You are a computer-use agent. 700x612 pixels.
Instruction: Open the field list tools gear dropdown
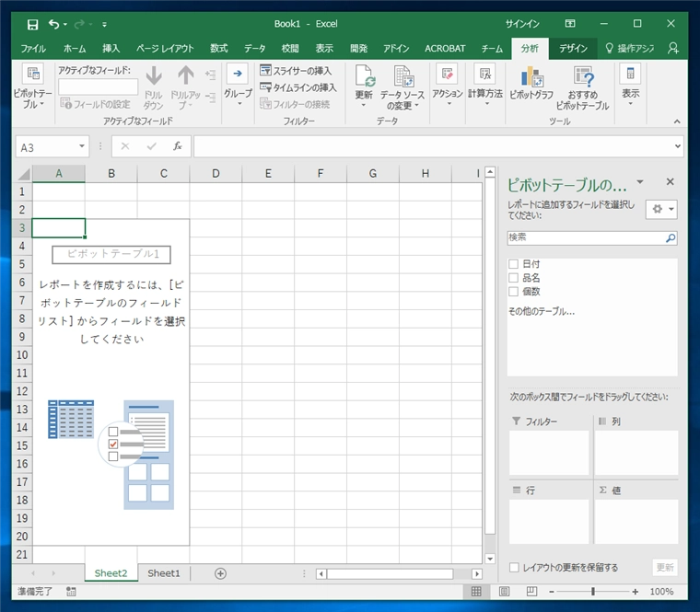pyautogui.click(x=662, y=209)
